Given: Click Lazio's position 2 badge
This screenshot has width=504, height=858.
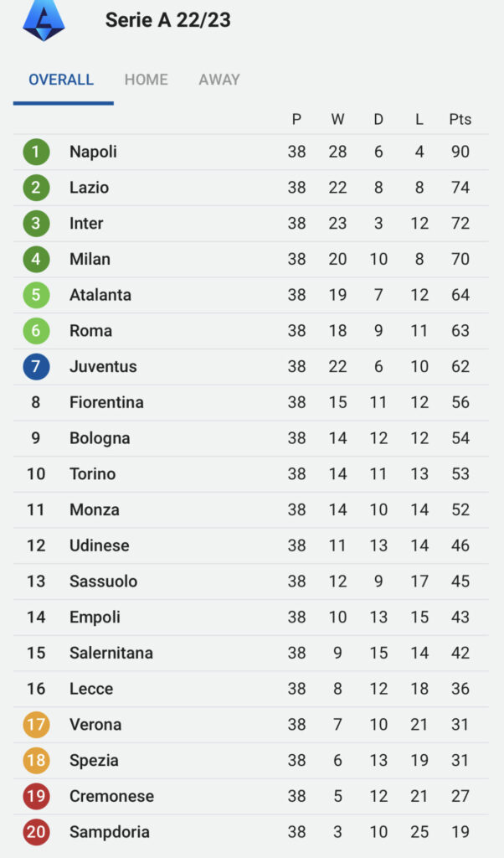Looking at the screenshot, I should point(36,188).
